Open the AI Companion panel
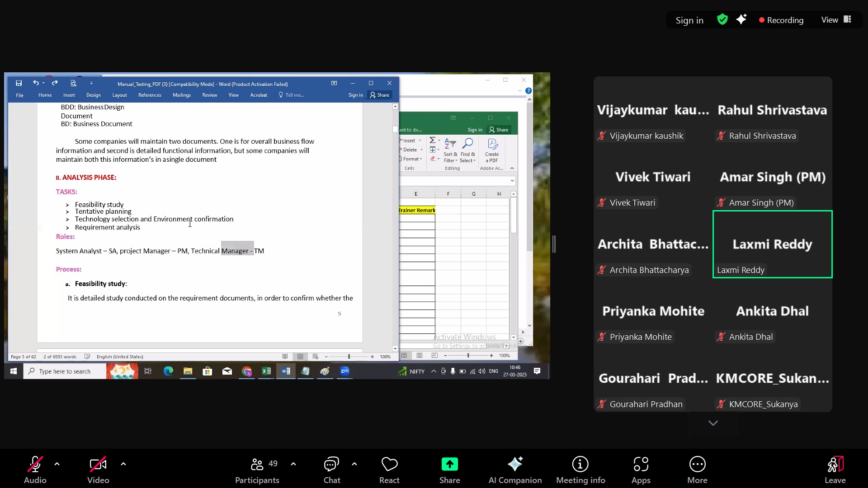Image resolution: width=868 pixels, height=488 pixels. (x=515, y=470)
